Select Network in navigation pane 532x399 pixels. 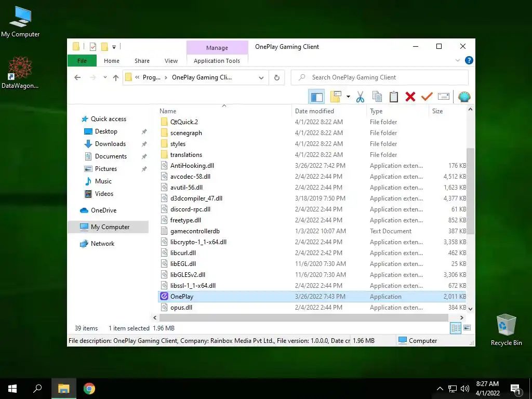[97, 244]
